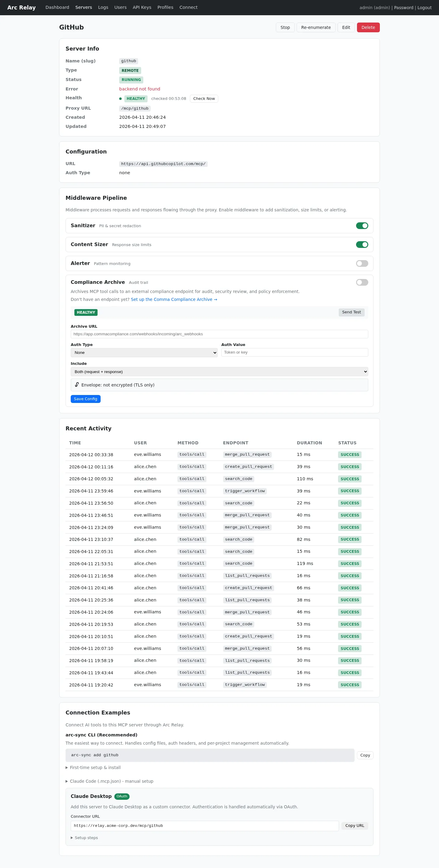Delete the GitHub server

point(368,27)
